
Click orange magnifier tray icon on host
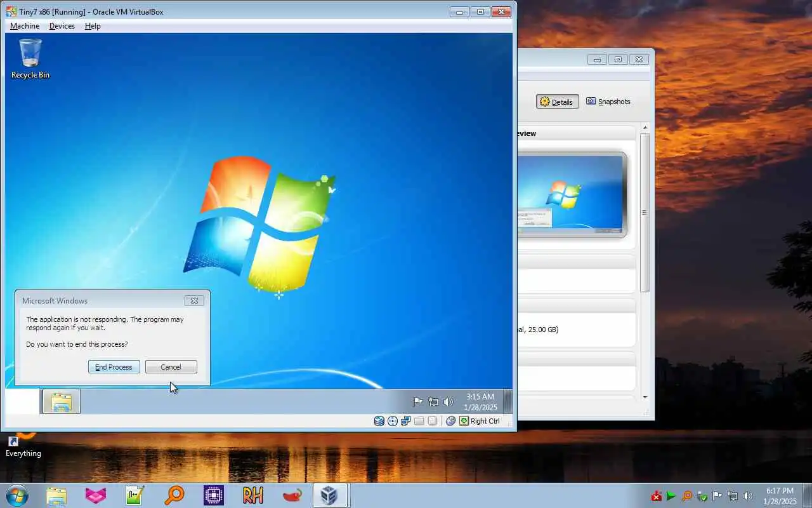[x=687, y=496]
